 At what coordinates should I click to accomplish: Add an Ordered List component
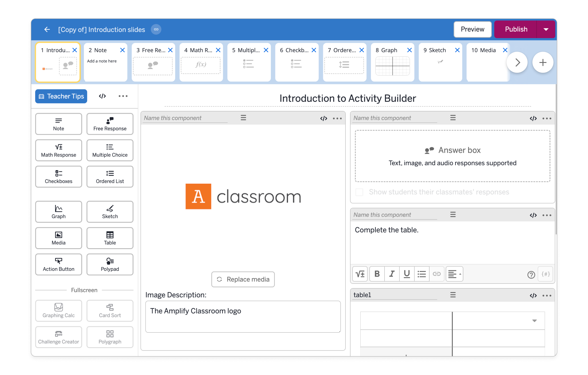coord(110,177)
